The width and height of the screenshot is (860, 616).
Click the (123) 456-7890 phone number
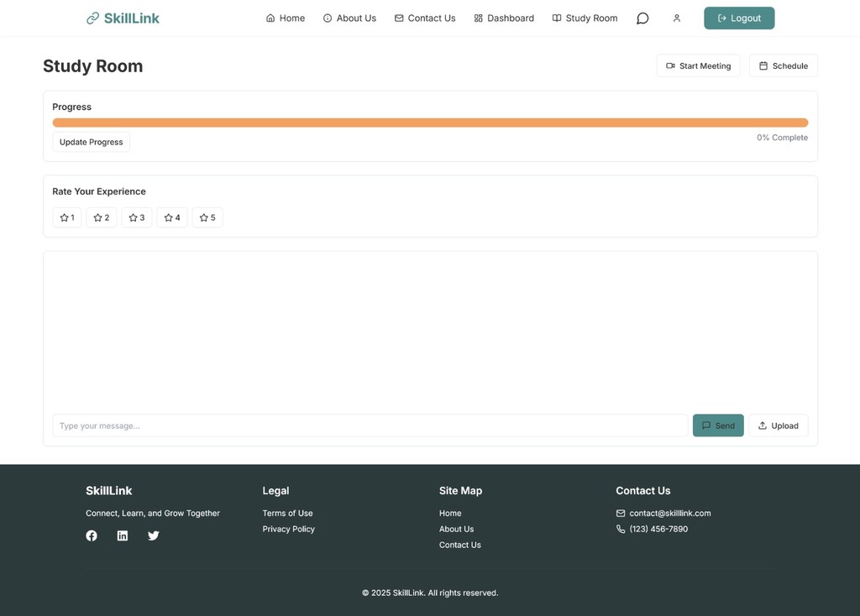coord(658,529)
